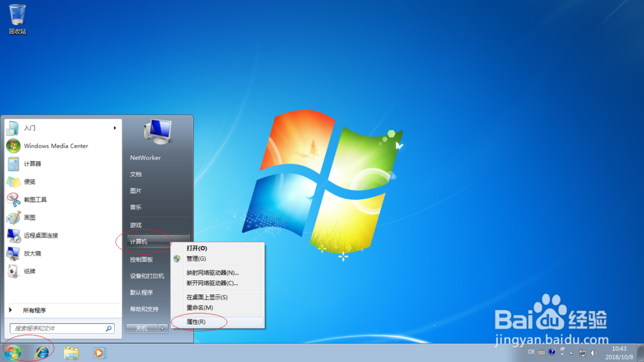Screen dimensions: 644x362
Task: Click the volume speaker tray icon
Action: pos(594,353)
